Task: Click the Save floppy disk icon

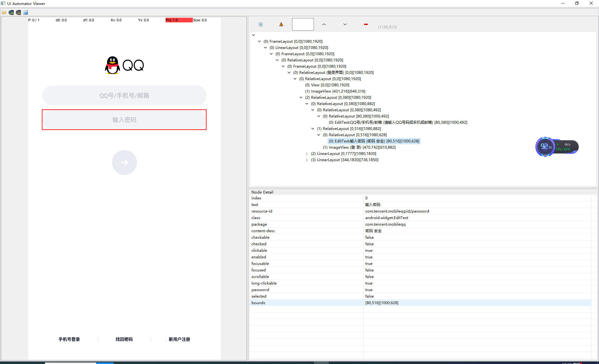Action: click(26, 12)
